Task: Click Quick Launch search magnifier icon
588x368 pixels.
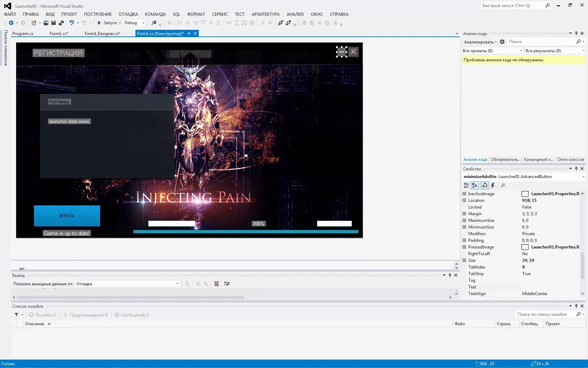Action: pos(548,5)
